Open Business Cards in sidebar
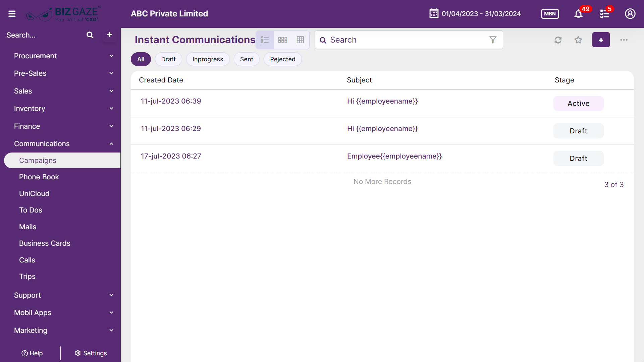Image resolution: width=644 pixels, height=362 pixels. coord(45,243)
